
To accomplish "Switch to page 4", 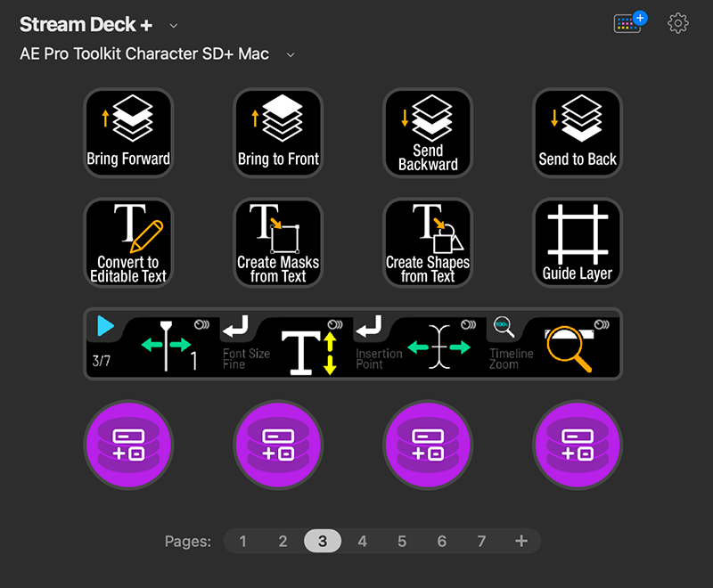I will click(x=363, y=541).
